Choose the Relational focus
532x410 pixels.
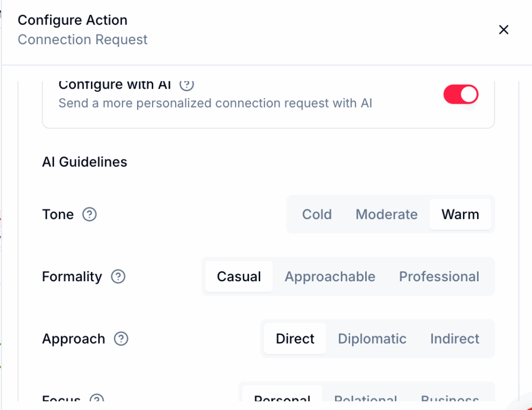tap(366, 400)
